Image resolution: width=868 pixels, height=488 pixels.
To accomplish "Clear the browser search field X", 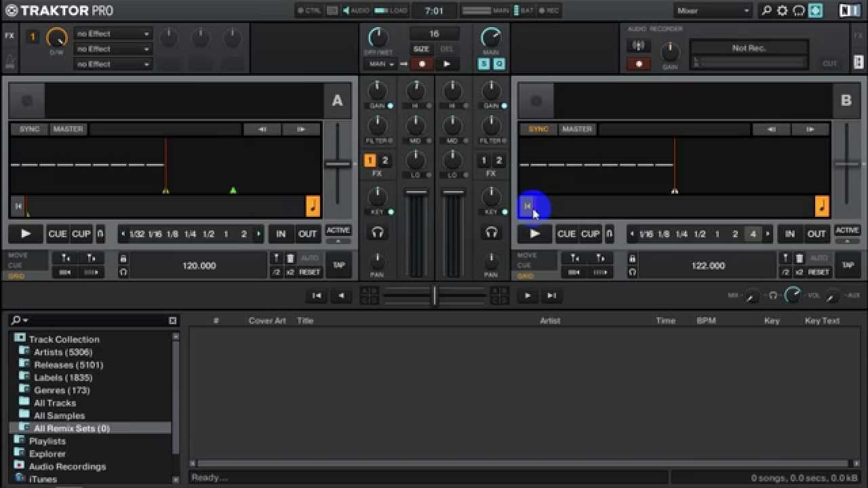I will pyautogui.click(x=173, y=321).
